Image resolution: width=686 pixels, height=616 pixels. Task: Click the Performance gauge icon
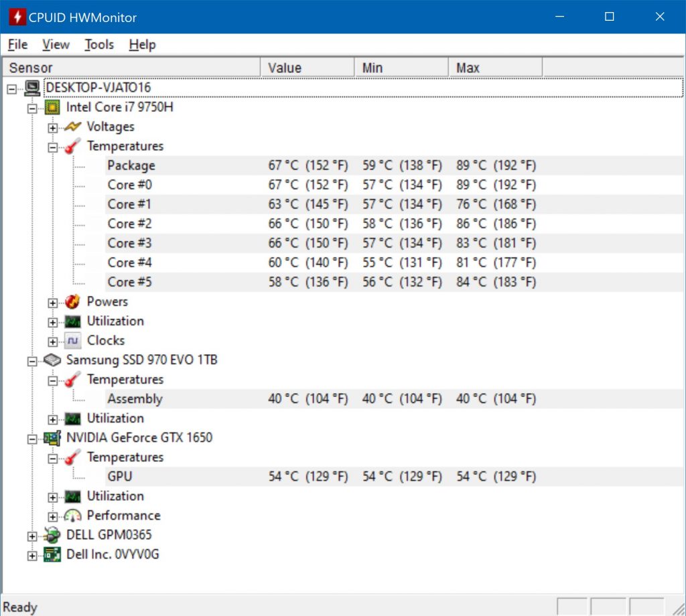tap(72, 516)
